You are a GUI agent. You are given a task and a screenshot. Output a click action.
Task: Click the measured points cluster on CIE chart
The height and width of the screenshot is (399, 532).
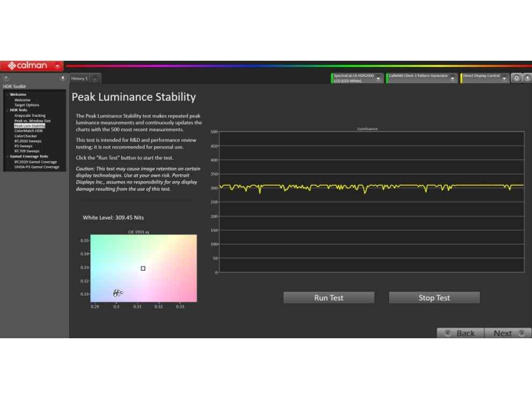118,293
